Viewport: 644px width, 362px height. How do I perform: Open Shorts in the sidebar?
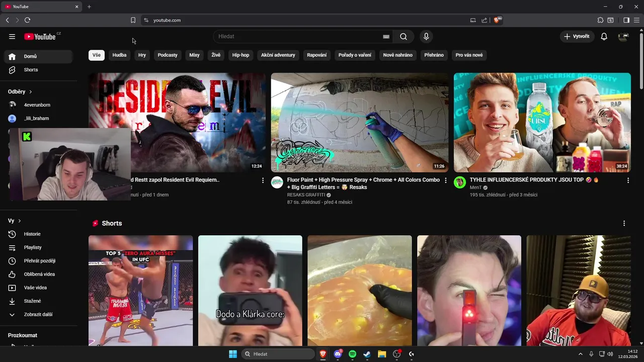point(38,70)
